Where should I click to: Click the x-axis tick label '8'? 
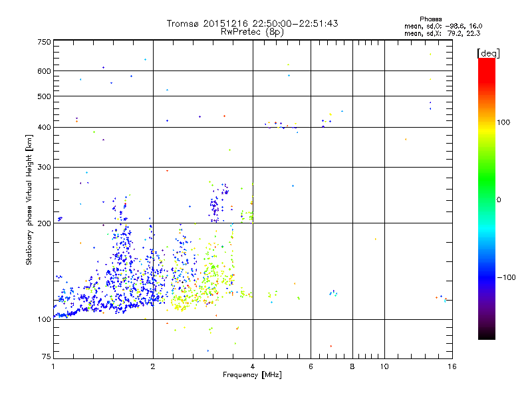pos(352,366)
